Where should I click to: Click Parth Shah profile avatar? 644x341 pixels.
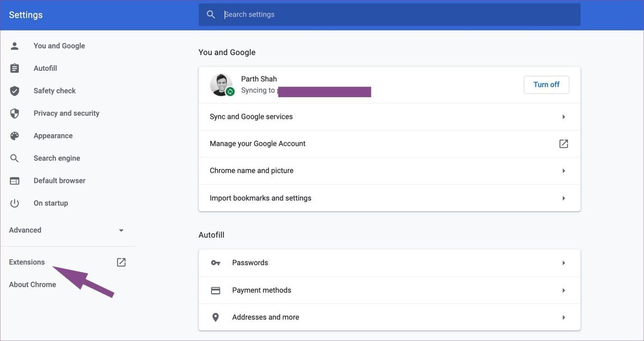tap(221, 85)
